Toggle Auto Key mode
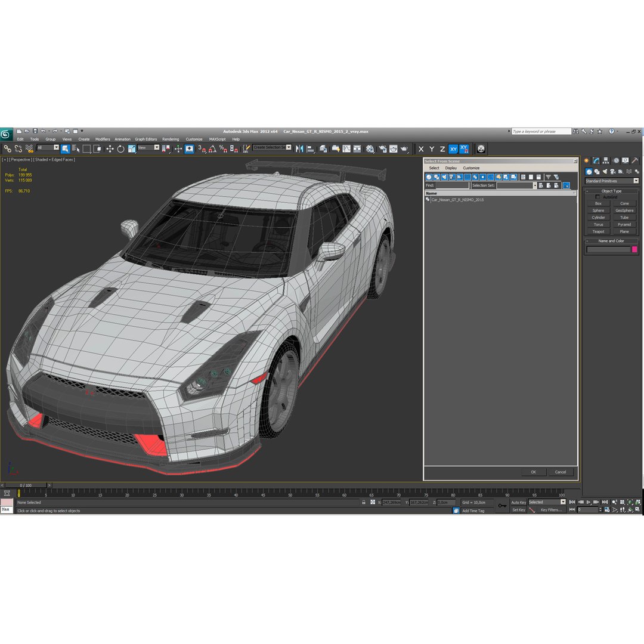 518,502
